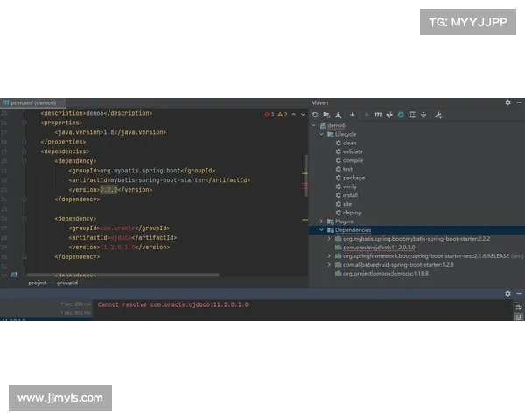The height and width of the screenshot is (420, 525).
Task: Expand the Plugins node
Action: pyautogui.click(x=321, y=221)
